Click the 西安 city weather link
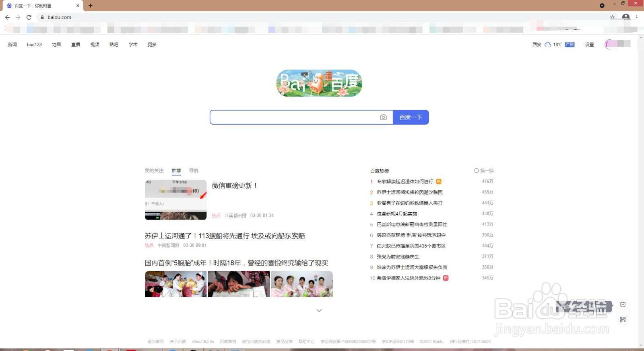This screenshot has width=644, height=351. click(x=537, y=45)
